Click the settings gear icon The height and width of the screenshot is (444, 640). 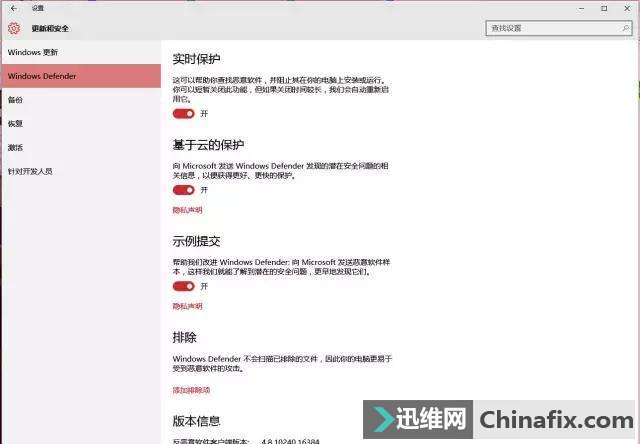tap(14, 28)
